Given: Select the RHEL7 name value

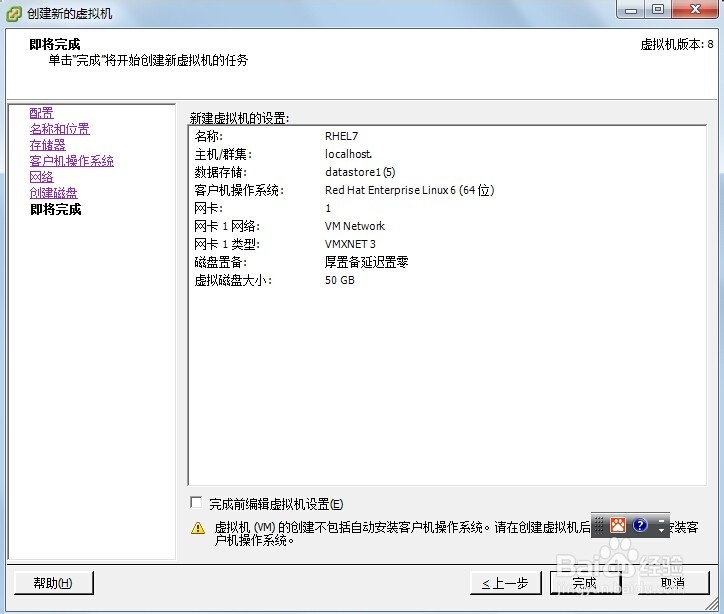Looking at the screenshot, I should (342, 136).
